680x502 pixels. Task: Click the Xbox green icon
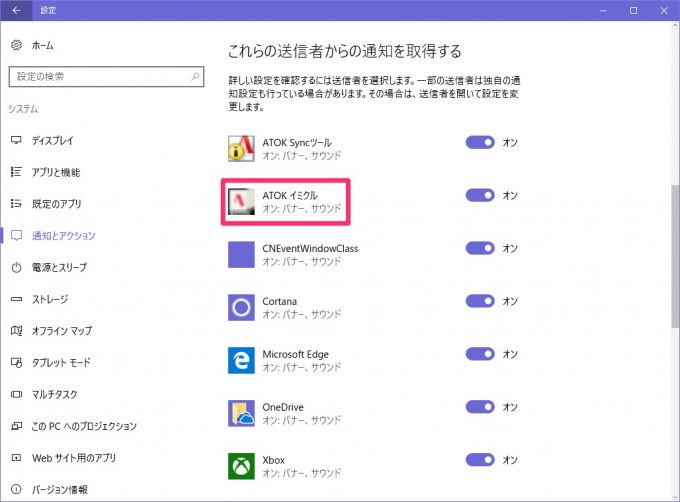click(x=241, y=466)
